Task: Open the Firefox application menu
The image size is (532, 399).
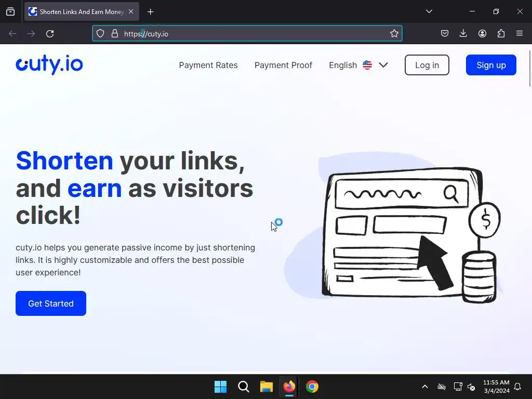Action: (520, 34)
